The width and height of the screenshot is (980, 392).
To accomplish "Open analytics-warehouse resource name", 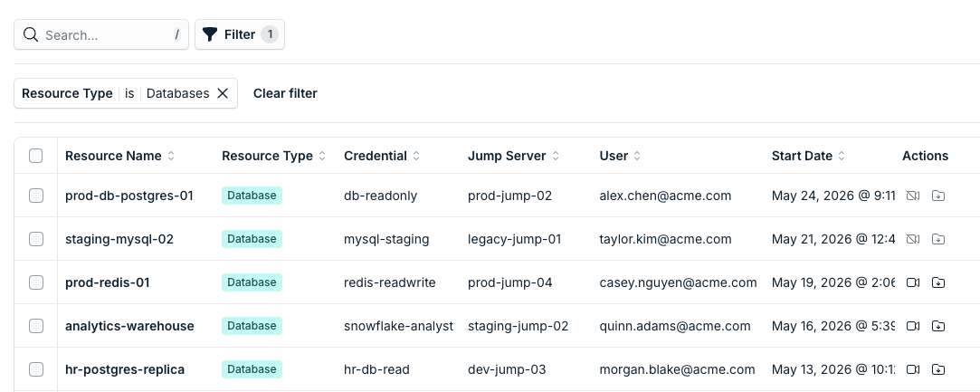I will pos(129,326).
